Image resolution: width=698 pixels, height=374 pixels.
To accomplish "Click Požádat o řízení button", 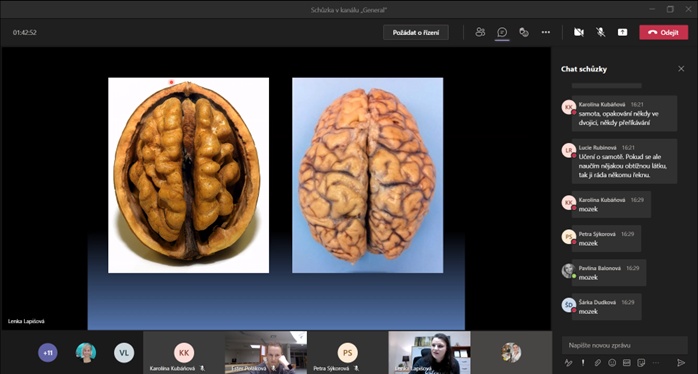I will tap(416, 33).
